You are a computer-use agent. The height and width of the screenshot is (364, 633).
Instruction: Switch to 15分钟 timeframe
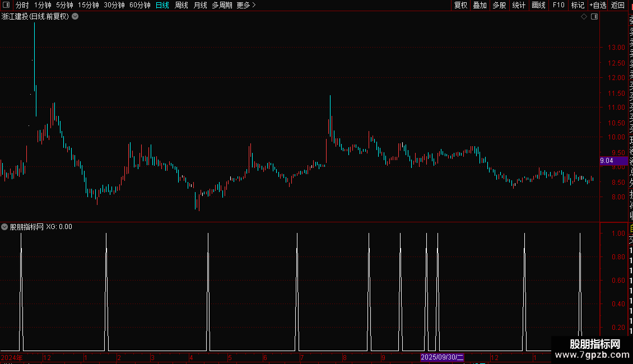[88, 5]
